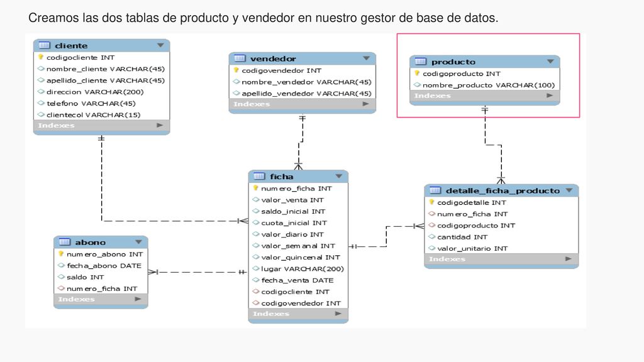Collapse the abono table with its header arrow
This screenshot has height=362, width=644.
click(x=138, y=242)
